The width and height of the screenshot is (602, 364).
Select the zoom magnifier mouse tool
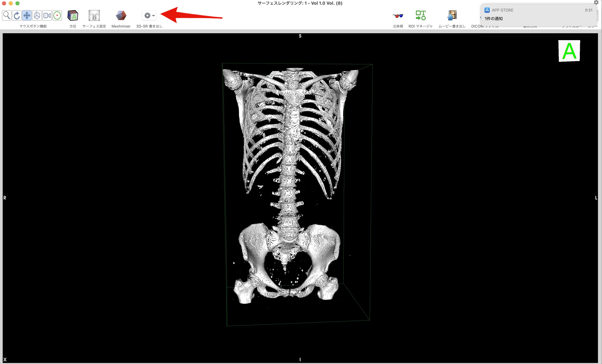pyautogui.click(x=7, y=16)
